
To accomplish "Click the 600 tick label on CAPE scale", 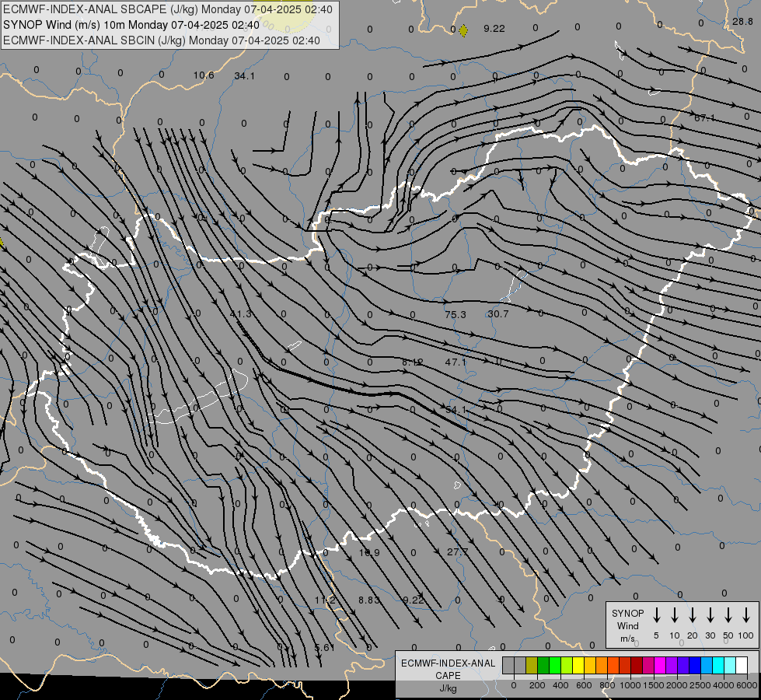I will pos(584,685).
